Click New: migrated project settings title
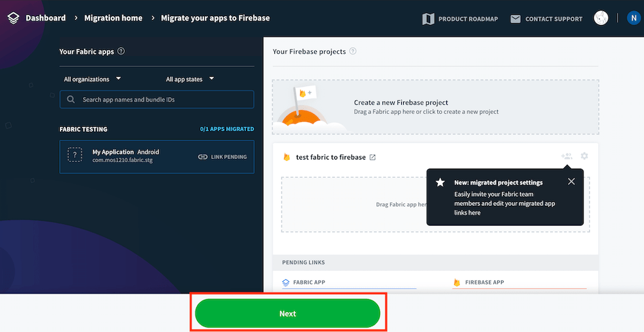Viewport: 644px width, 332px height. click(x=498, y=183)
